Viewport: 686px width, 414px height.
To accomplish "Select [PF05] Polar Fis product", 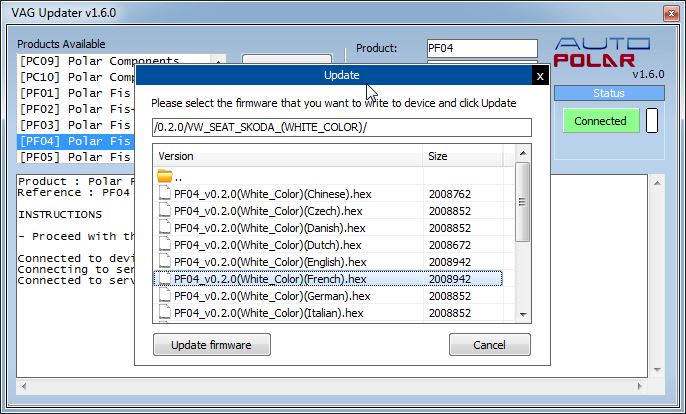I will [x=75, y=157].
